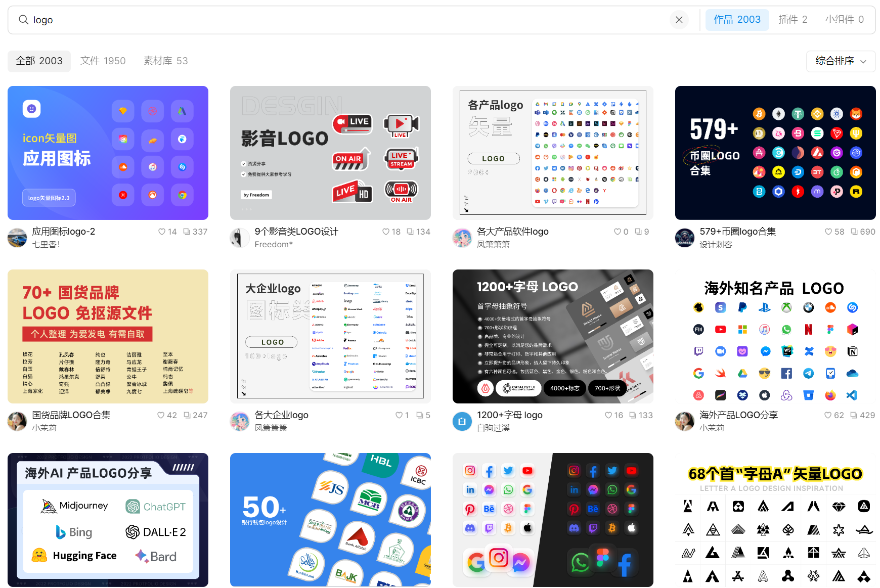Click the 国货品牌LOGO合集 title link
This screenshot has height=588, width=880.
click(x=71, y=415)
